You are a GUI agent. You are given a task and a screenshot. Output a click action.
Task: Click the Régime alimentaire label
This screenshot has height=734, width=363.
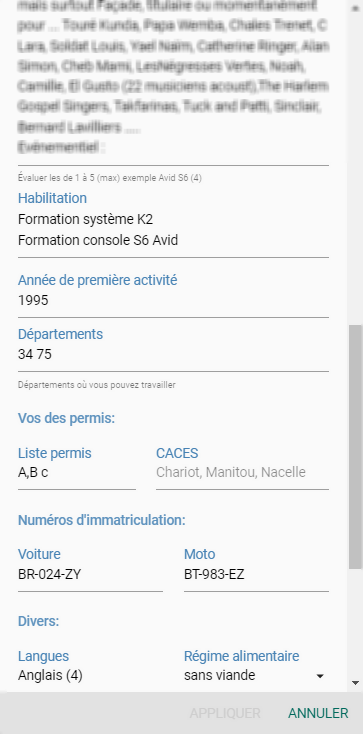pyautogui.click(x=242, y=656)
